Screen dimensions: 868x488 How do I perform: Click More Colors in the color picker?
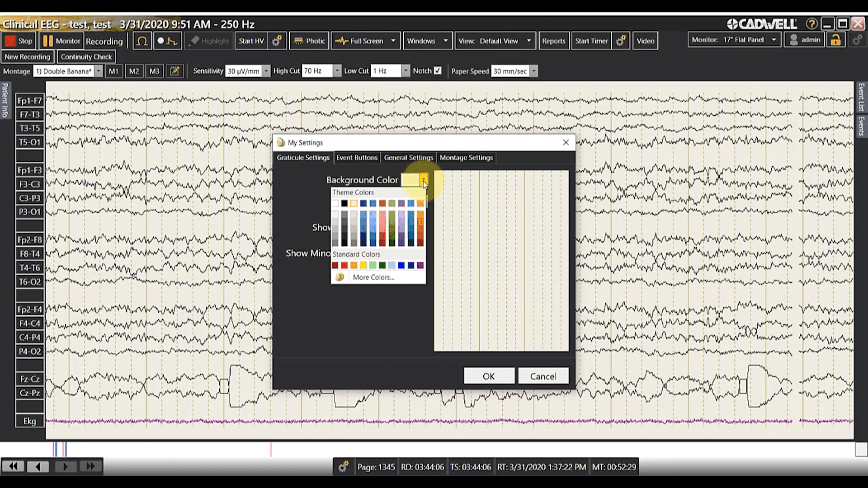coord(373,277)
